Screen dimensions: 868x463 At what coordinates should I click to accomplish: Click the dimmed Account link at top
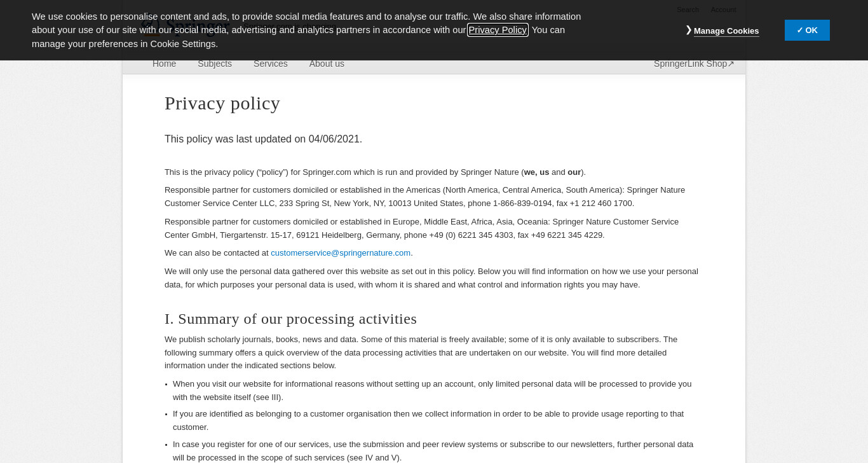click(723, 10)
